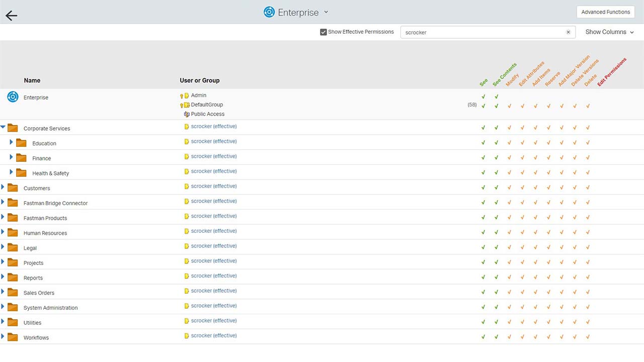This screenshot has height=362, width=644.
Task: Click the Customers folder icon
Action: [x=13, y=188]
